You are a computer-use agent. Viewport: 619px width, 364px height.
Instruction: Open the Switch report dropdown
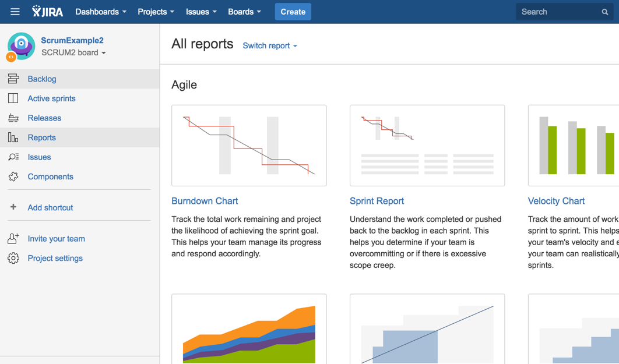[x=270, y=46]
